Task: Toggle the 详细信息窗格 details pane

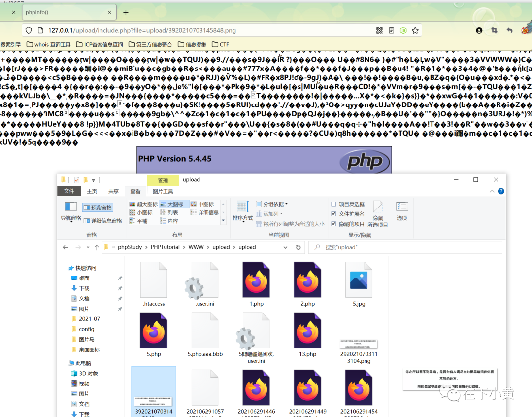Action: click(x=102, y=221)
